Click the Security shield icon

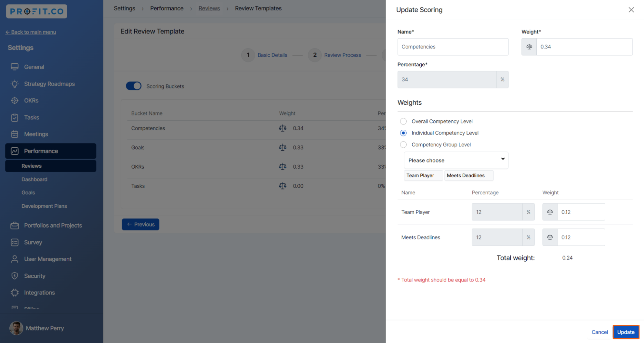[14, 276]
